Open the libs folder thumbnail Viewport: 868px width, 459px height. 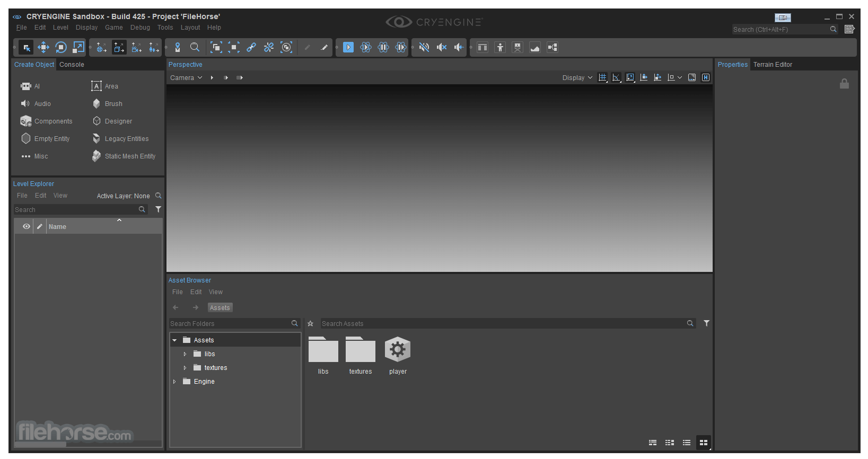pyautogui.click(x=323, y=356)
